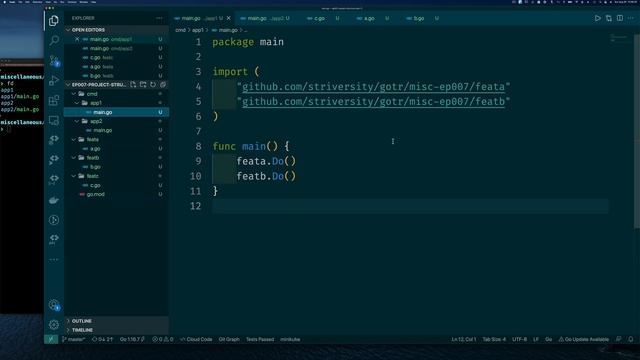Click New File icon in project header
The image size is (640, 360).
[133, 84]
